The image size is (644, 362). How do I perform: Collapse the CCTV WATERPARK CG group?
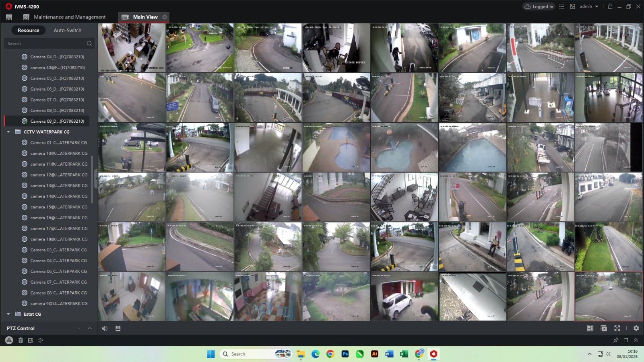pos(8,132)
